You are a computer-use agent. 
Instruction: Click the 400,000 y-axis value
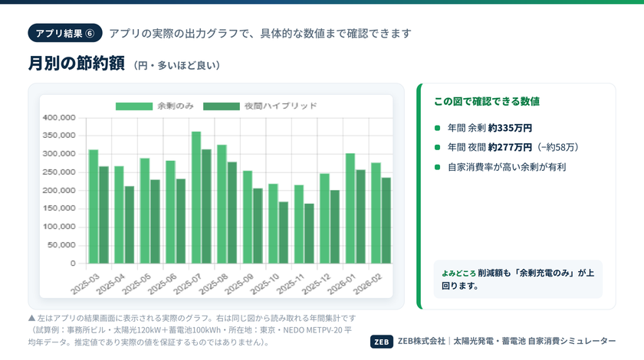click(x=59, y=118)
